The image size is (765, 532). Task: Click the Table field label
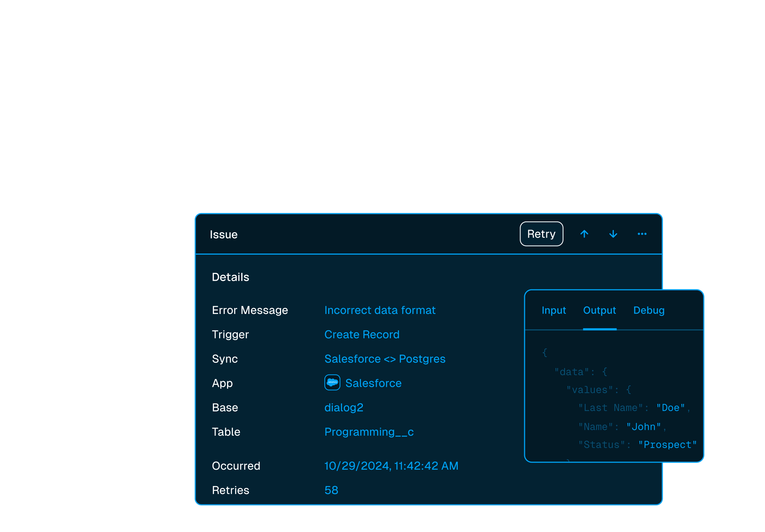(x=226, y=432)
